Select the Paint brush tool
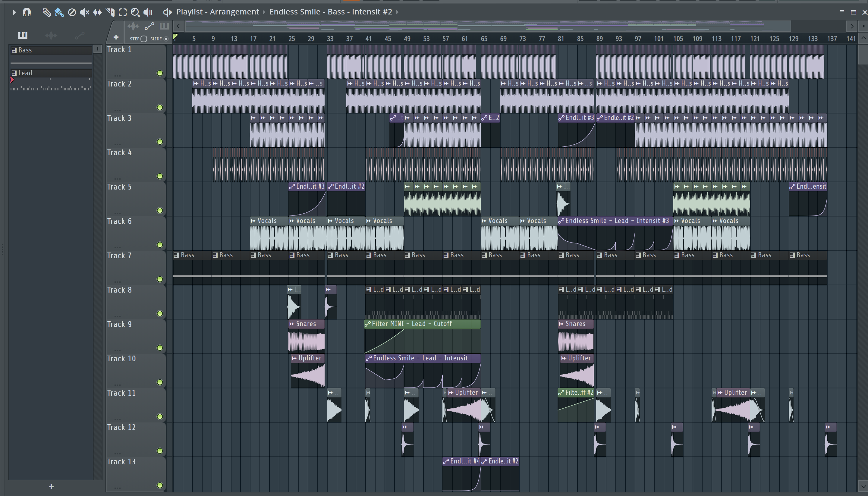 click(59, 13)
